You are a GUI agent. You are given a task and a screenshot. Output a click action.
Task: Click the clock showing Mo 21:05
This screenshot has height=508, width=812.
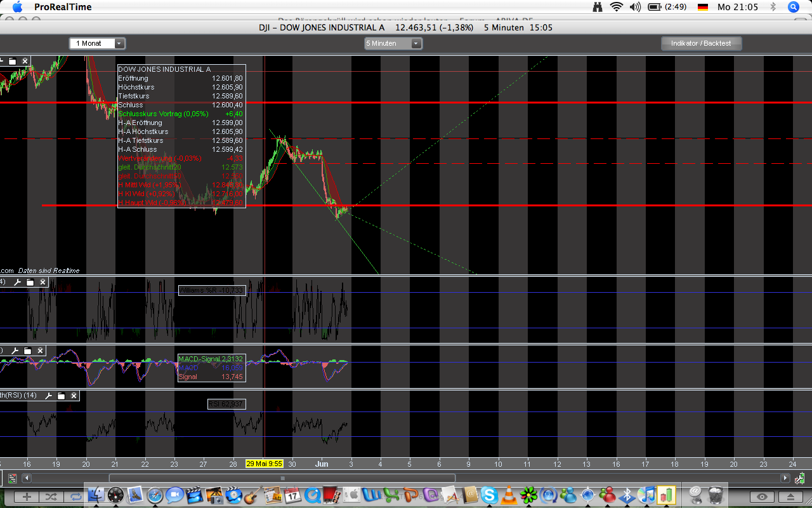pos(737,7)
